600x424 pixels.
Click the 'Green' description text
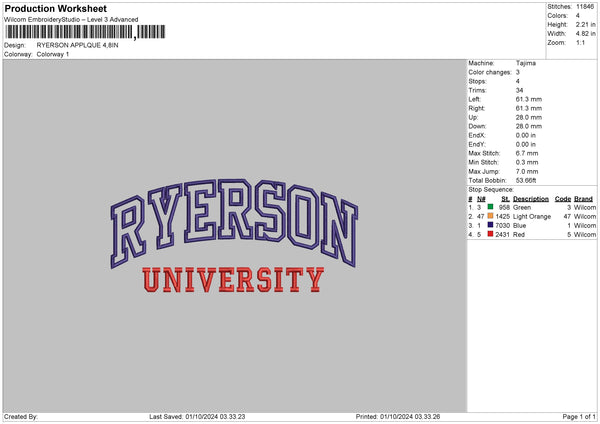(522, 207)
